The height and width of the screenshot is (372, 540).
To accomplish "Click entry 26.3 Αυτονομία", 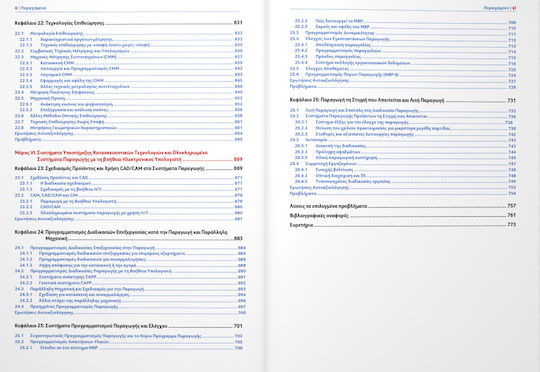I will point(403,140).
